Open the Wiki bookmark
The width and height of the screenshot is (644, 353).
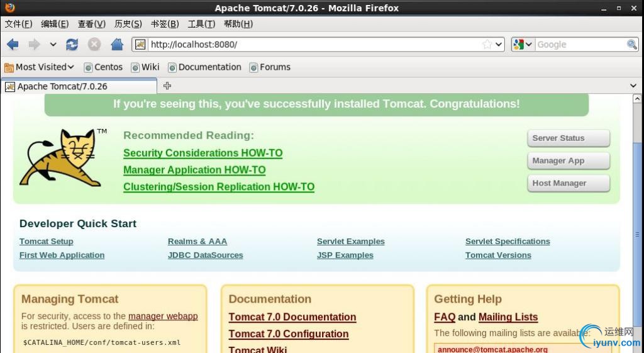click(x=145, y=67)
